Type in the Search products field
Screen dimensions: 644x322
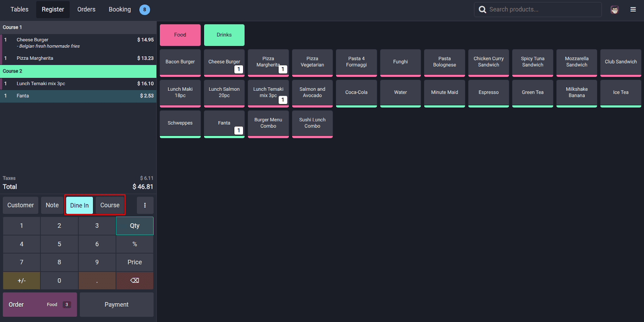pos(543,9)
